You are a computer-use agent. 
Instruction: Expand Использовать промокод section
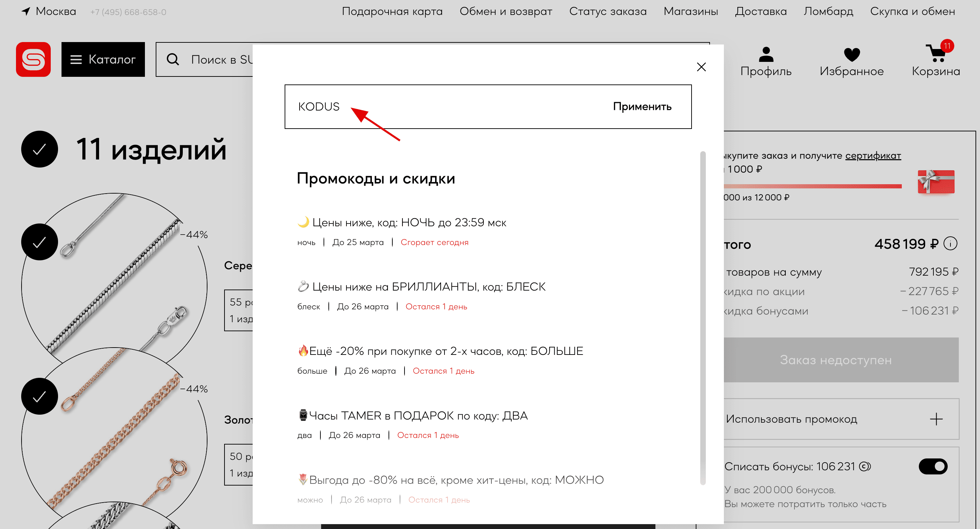[x=936, y=419]
